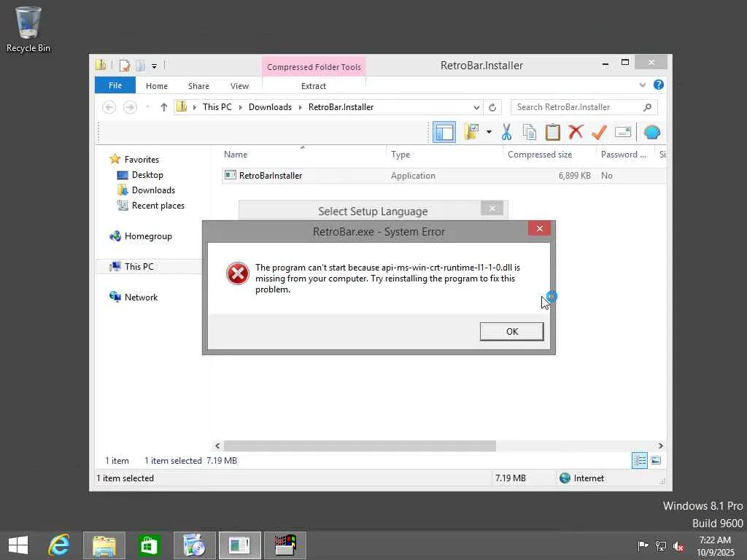
Task: Open the recent locations dropdown arrow
Action: point(147,107)
